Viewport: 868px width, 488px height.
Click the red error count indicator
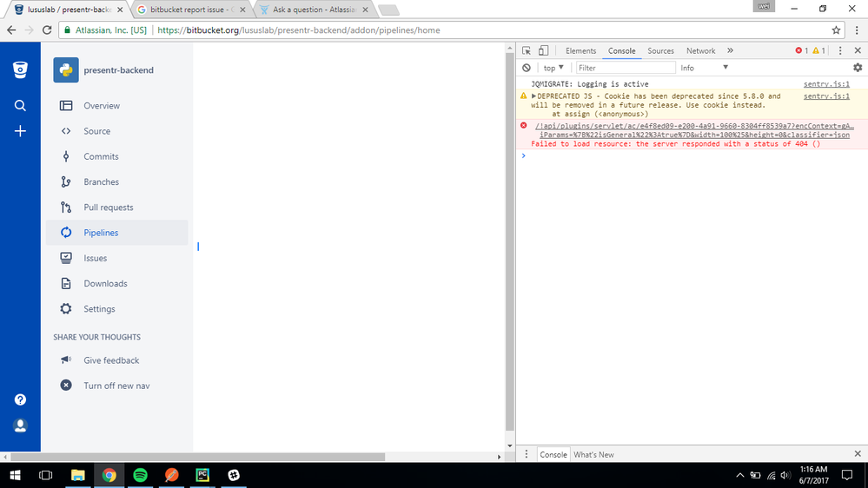click(x=802, y=50)
